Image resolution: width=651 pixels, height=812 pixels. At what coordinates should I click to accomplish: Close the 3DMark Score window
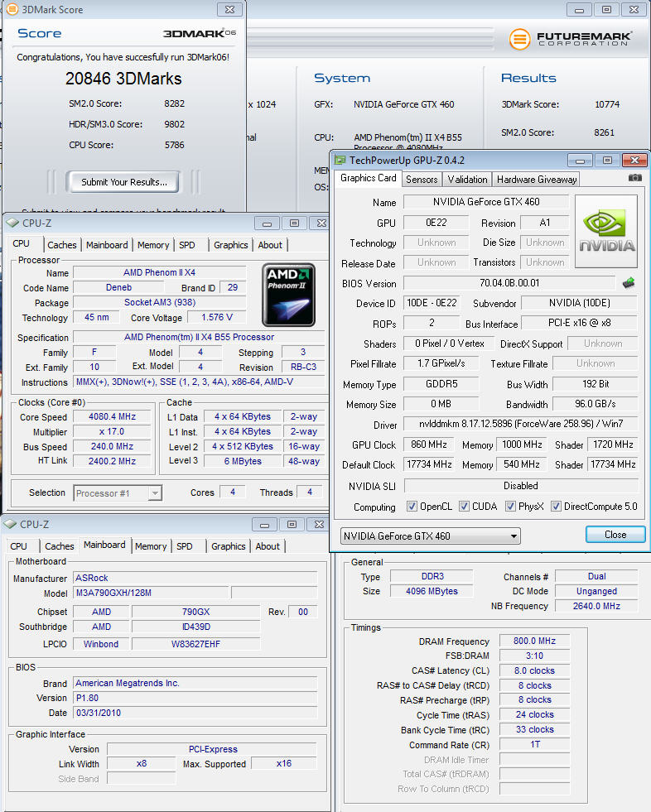click(229, 9)
